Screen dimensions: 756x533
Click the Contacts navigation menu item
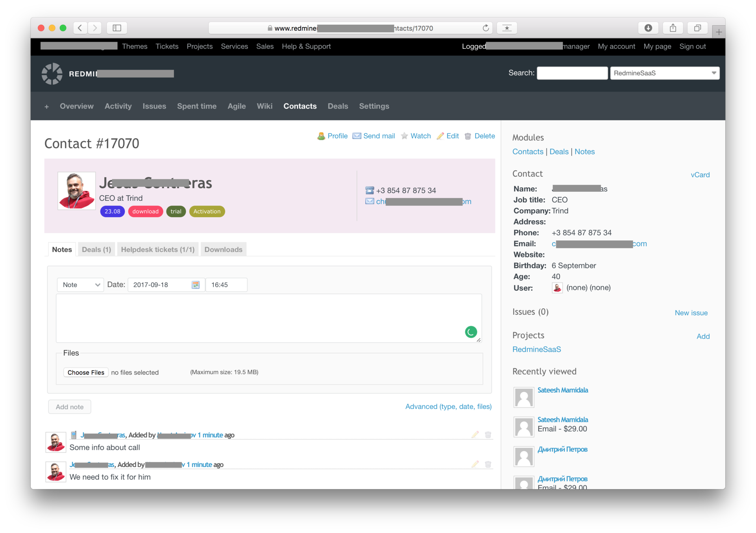click(300, 106)
